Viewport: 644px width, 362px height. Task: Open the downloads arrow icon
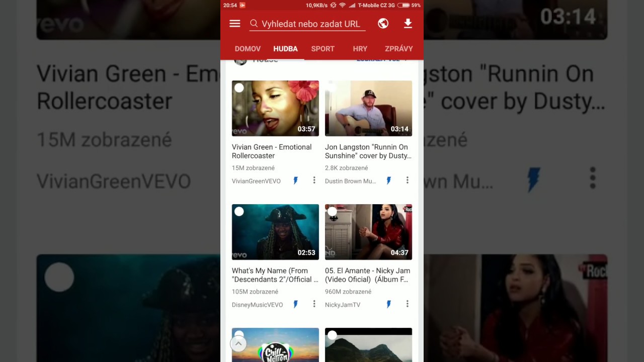tap(408, 24)
